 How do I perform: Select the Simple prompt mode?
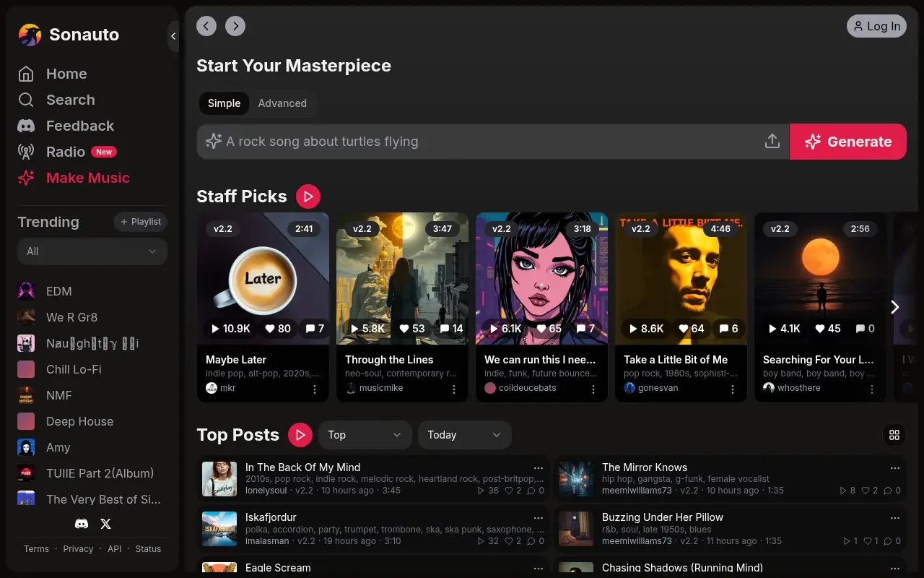(x=224, y=103)
